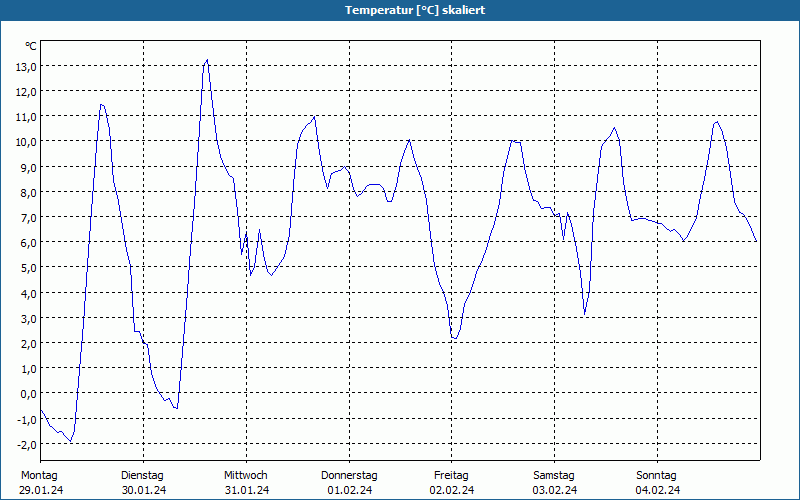The height and width of the screenshot is (500, 800).
Task: Select the 10,0 axis value
Action: click(26, 142)
